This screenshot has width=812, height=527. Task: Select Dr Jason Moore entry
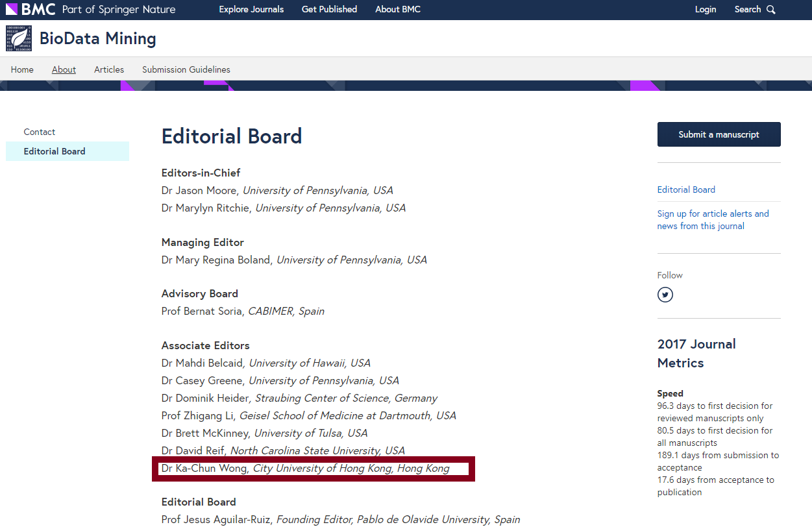[277, 191]
